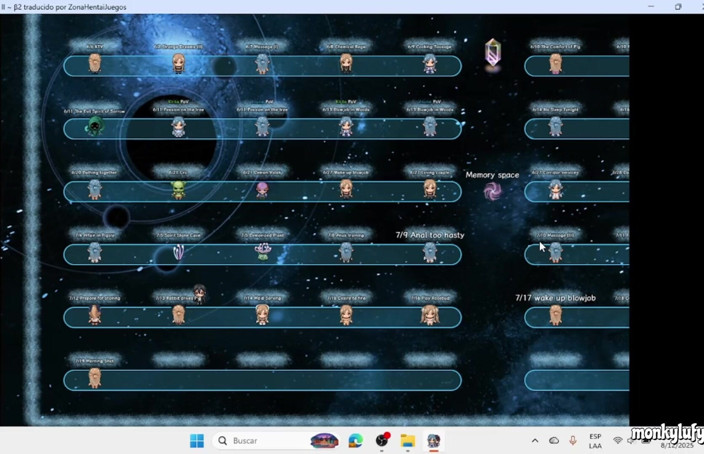Show hidden system tray icons chevron
Viewport: 704px width, 454px height.
pos(535,441)
